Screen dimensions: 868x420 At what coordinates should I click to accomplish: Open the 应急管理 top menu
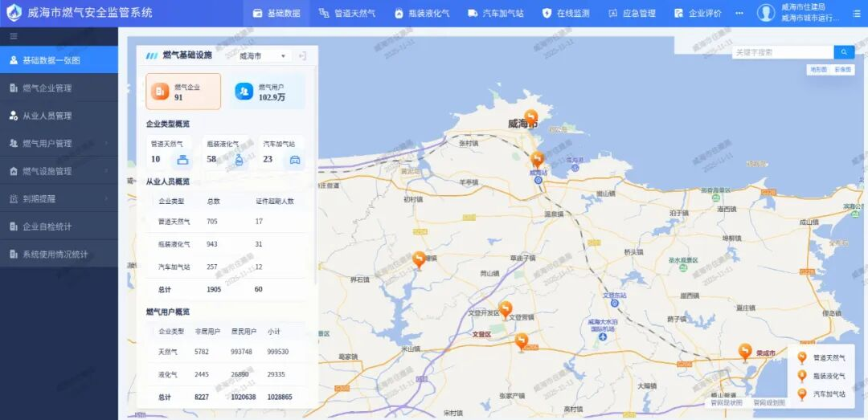coord(632,14)
